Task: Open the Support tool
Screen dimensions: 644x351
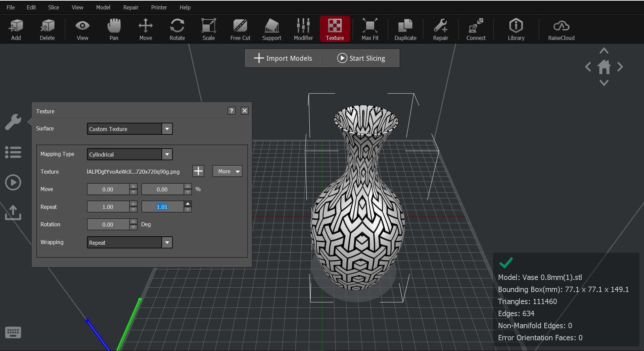Action: point(271,29)
